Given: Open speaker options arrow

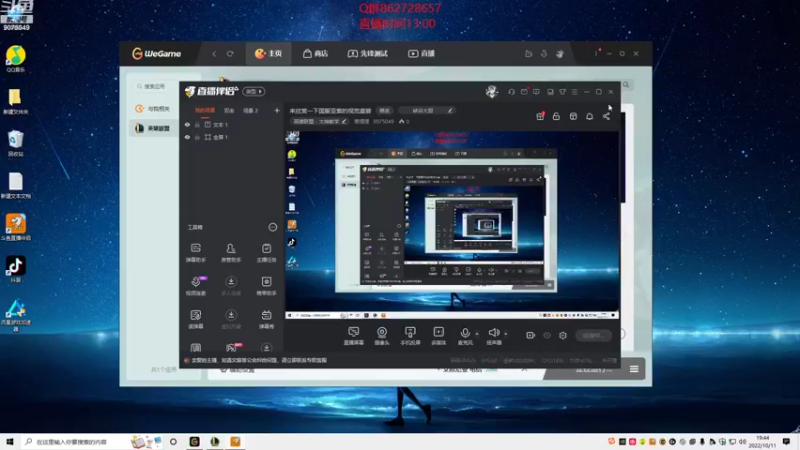Looking at the screenshot, I should tap(506, 334).
